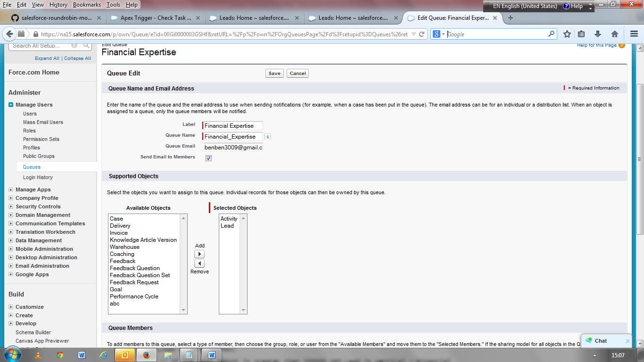Save the queue edits
The height and width of the screenshot is (362, 644).
(274, 73)
